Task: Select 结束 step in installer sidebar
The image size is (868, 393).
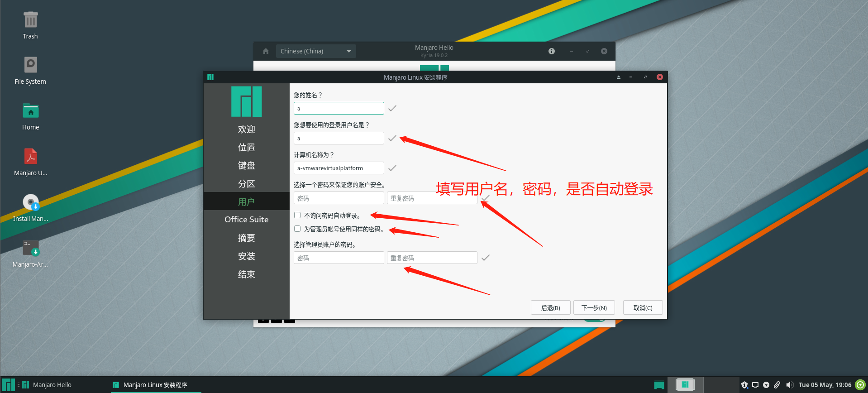Action: 247,274
